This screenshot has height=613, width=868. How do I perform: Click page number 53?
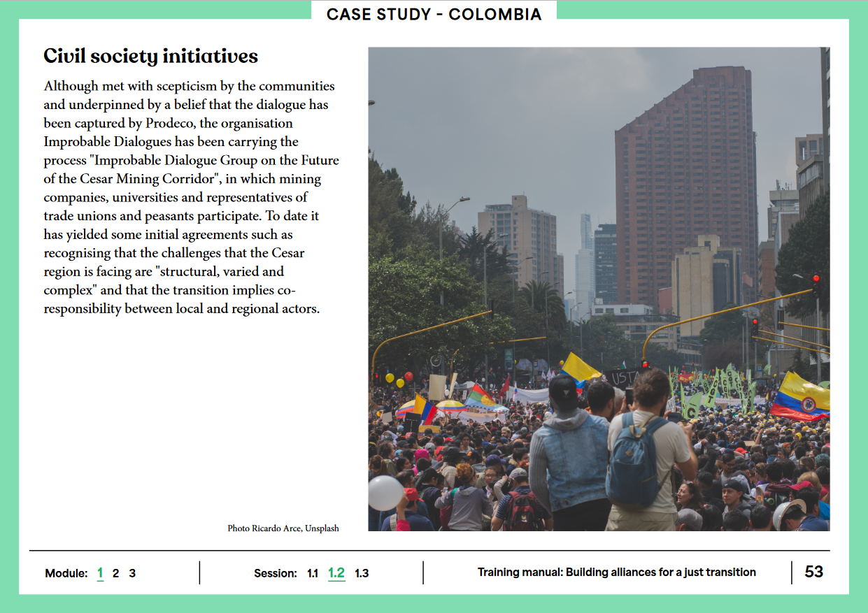(814, 572)
